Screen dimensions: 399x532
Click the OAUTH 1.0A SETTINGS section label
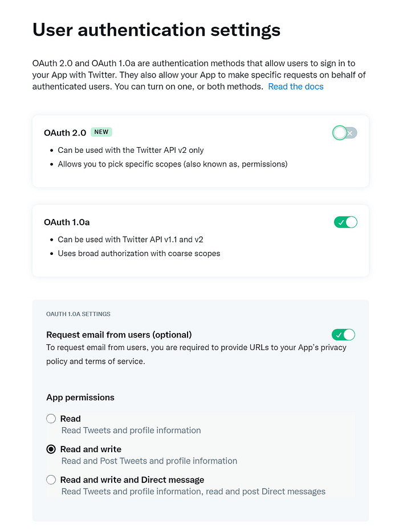79,314
